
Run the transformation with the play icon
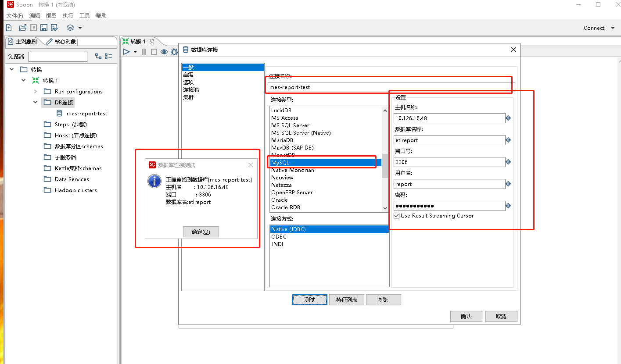(x=126, y=52)
